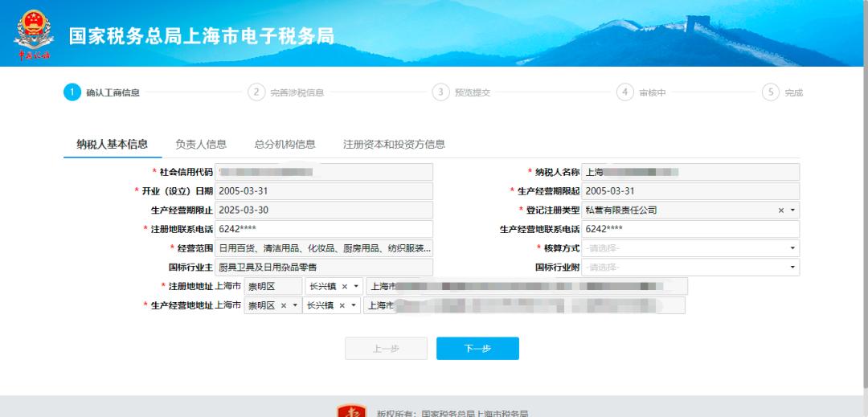Open the 国标行业附 dropdown

tap(690, 268)
